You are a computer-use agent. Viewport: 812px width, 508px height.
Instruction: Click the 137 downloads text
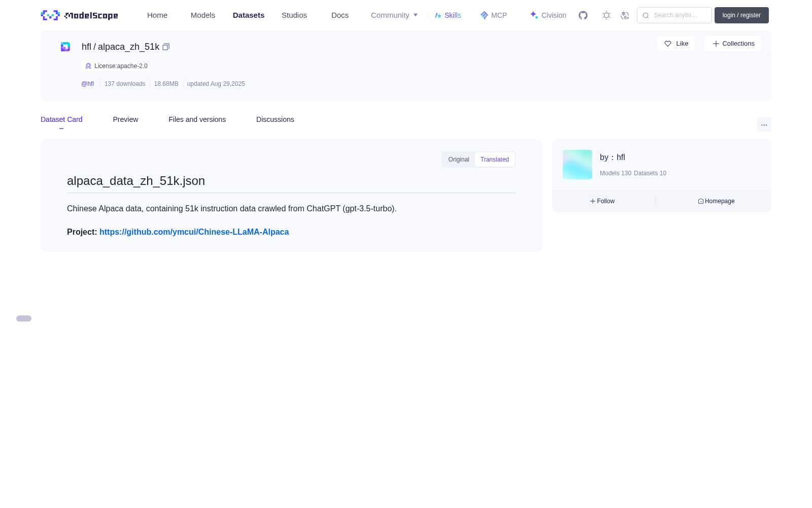click(125, 84)
